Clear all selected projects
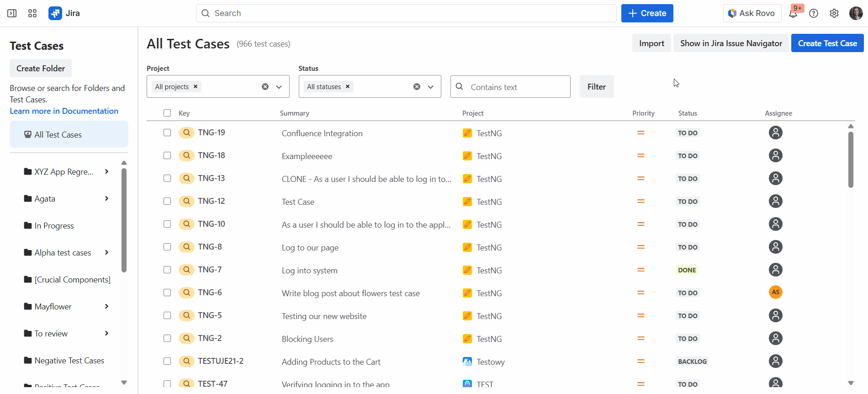 point(265,87)
